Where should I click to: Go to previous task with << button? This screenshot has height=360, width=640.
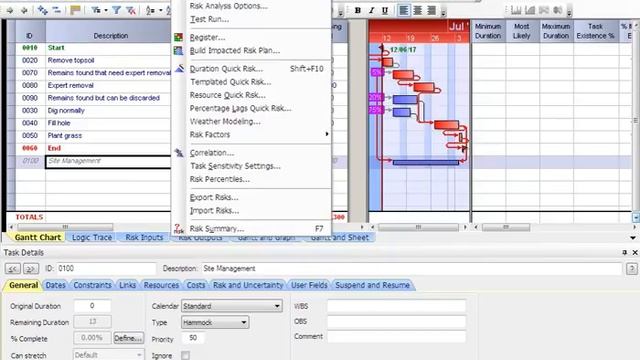[13, 269]
